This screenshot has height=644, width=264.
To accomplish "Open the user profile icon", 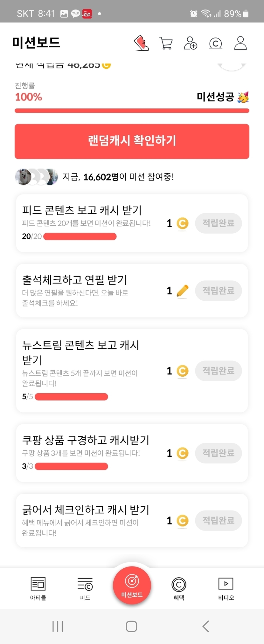I will (240, 43).
